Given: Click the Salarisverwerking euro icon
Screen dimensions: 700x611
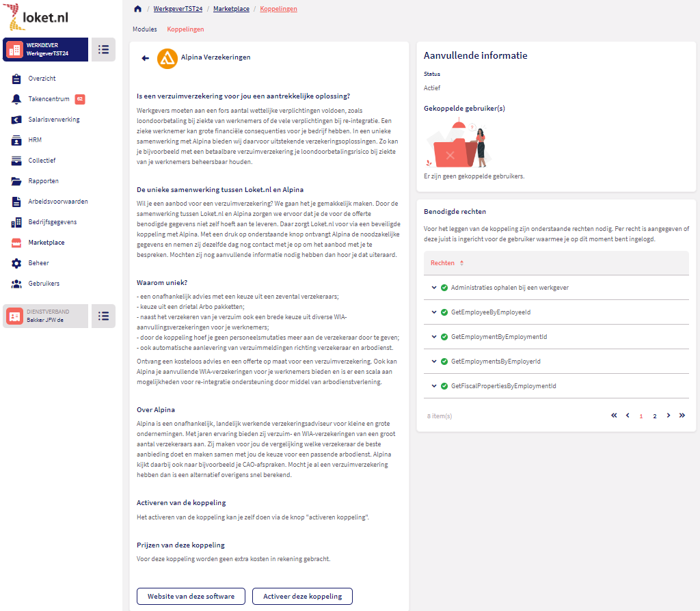Looking at the screenshot, I should [16, 120].
